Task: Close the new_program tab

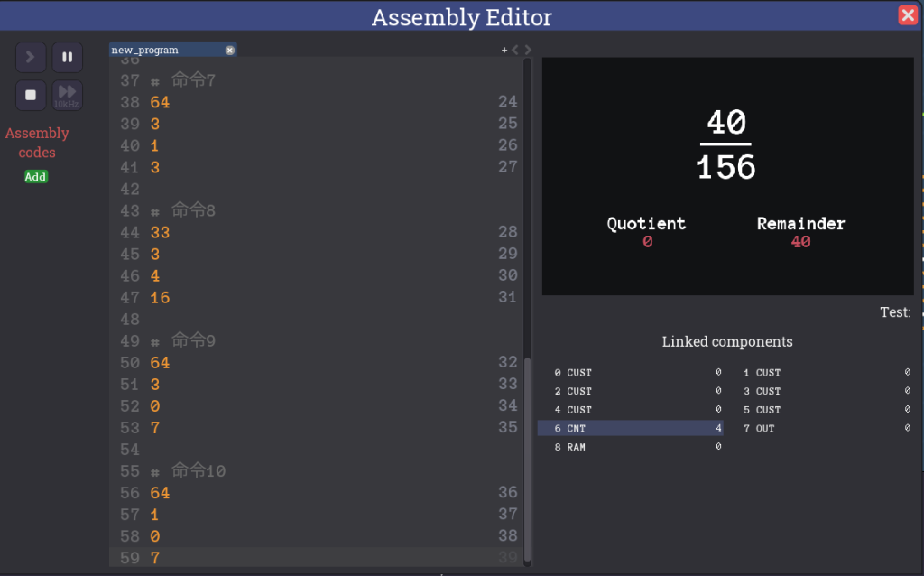Action: [x=229, y=51]
